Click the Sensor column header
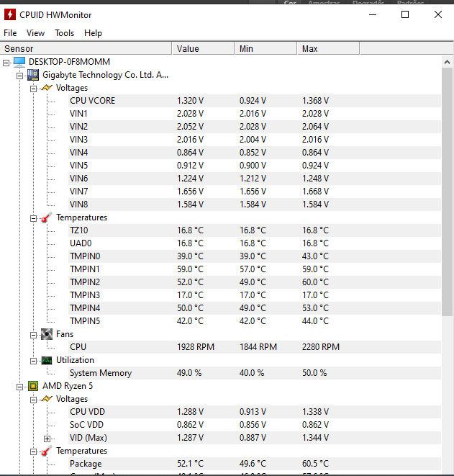The image size is (454, 476). point(86,48)
